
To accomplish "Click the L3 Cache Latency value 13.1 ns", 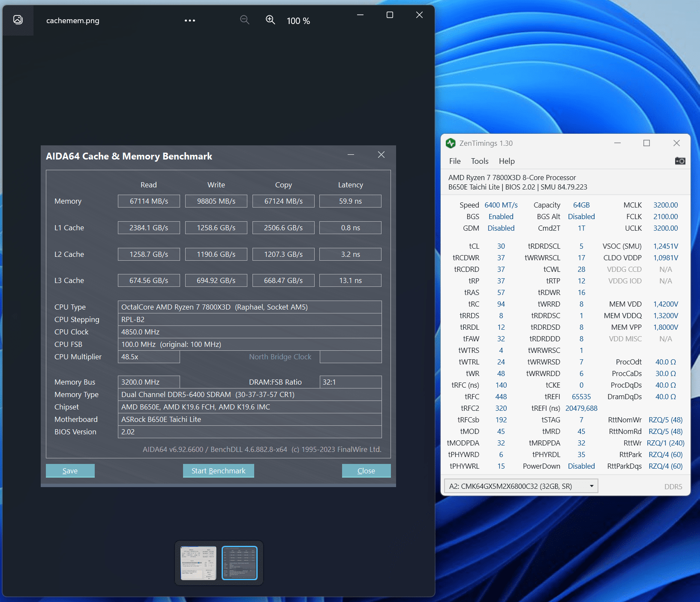I will coord(351,280).
